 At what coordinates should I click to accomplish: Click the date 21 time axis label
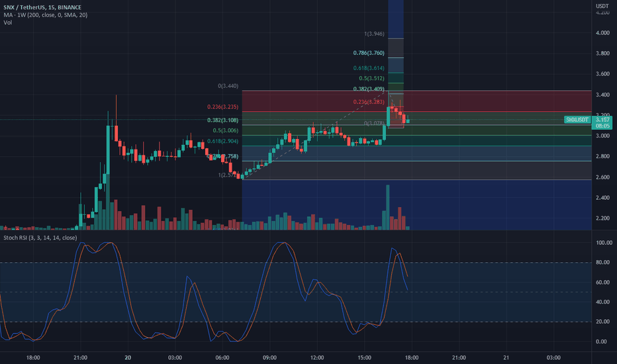506,357
